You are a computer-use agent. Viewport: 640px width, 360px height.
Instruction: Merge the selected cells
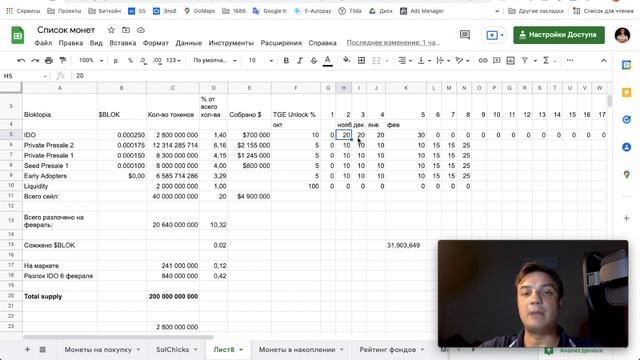pos(376,60)
